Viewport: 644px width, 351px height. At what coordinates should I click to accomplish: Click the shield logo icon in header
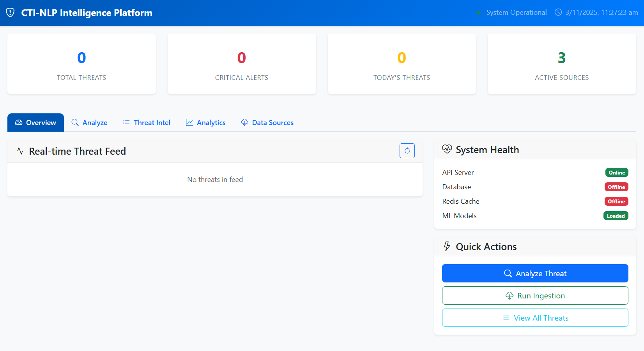(11, 12)
